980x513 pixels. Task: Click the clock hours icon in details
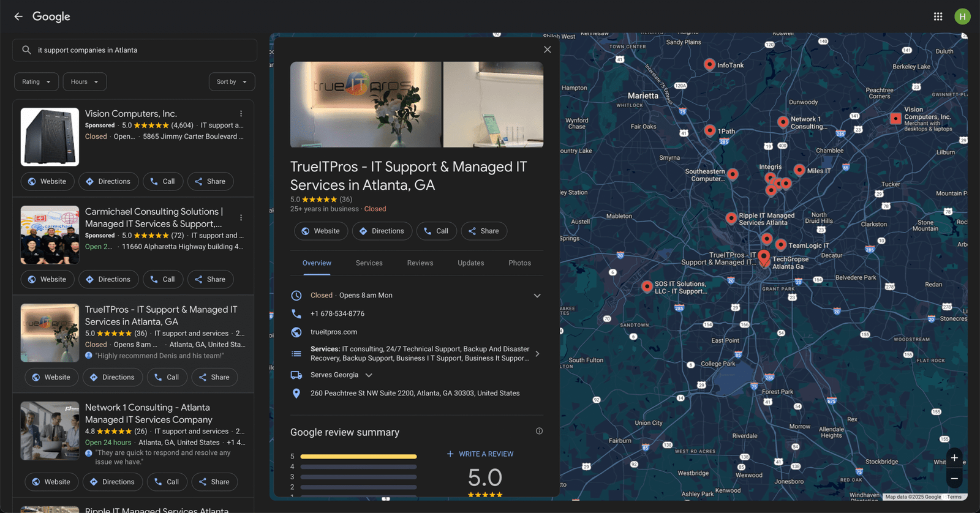tap(296, 296)
